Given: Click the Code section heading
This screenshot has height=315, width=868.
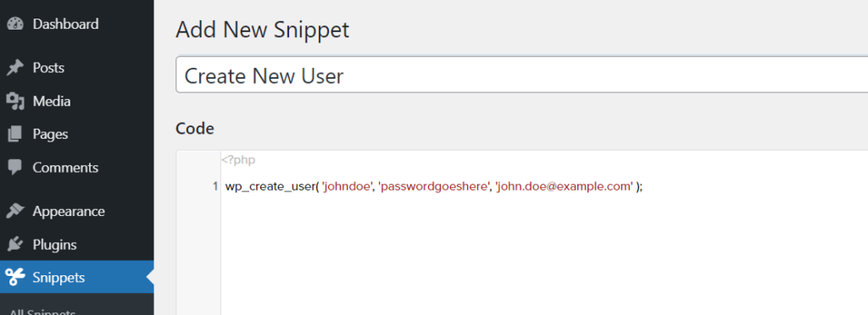Looking at the screenshot, I should tap(195, 129).
